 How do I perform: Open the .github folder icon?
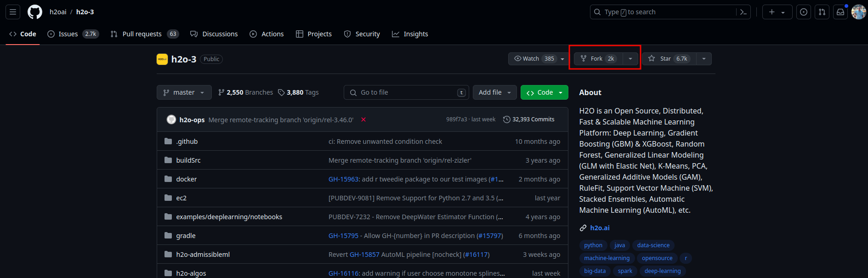coord(168,142)
